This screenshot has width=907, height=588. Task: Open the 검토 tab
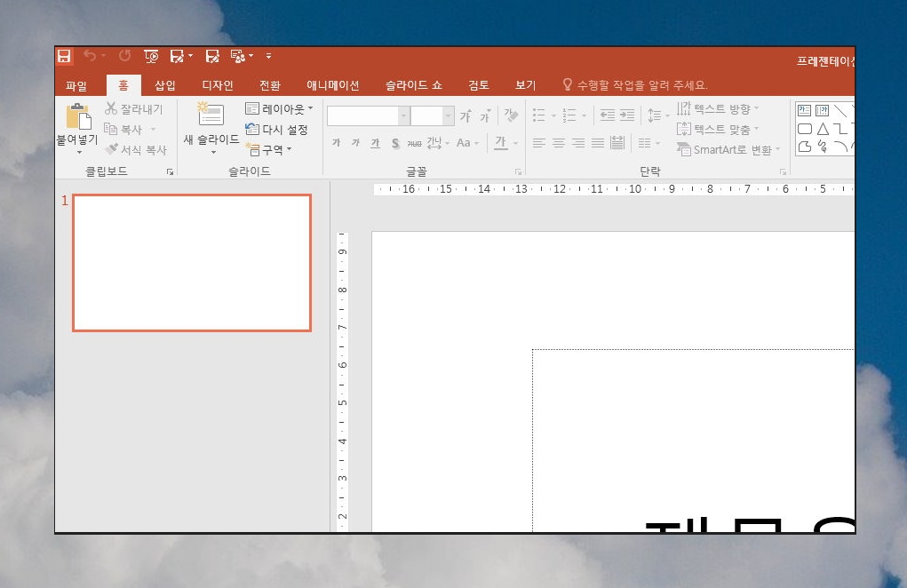[x=478, y=85]
